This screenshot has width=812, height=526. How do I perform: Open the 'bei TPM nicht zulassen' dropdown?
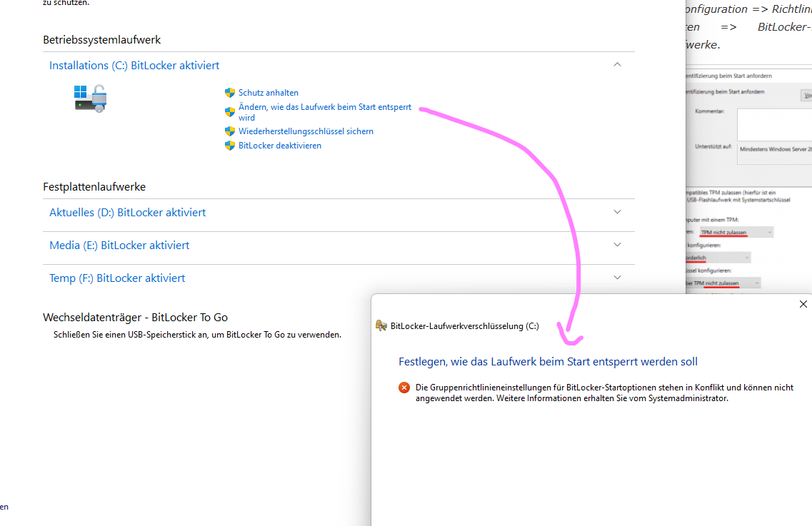click(723, 283)
